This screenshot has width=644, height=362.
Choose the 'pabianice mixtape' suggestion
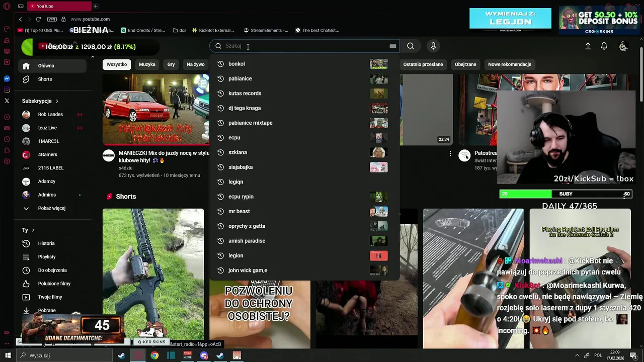[304, 123]
